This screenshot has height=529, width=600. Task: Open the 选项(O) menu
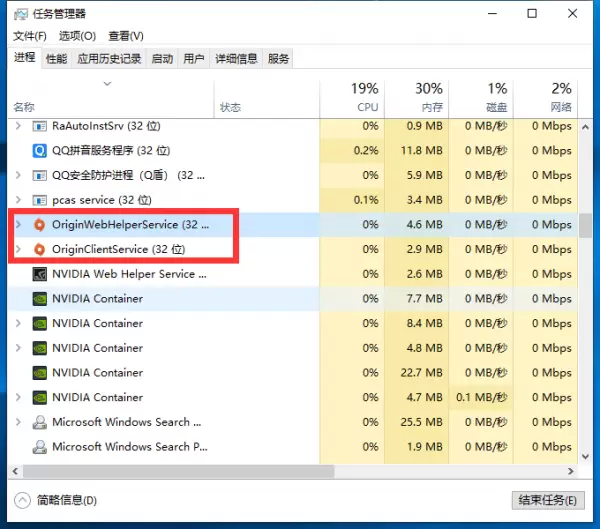click(77, 36)
